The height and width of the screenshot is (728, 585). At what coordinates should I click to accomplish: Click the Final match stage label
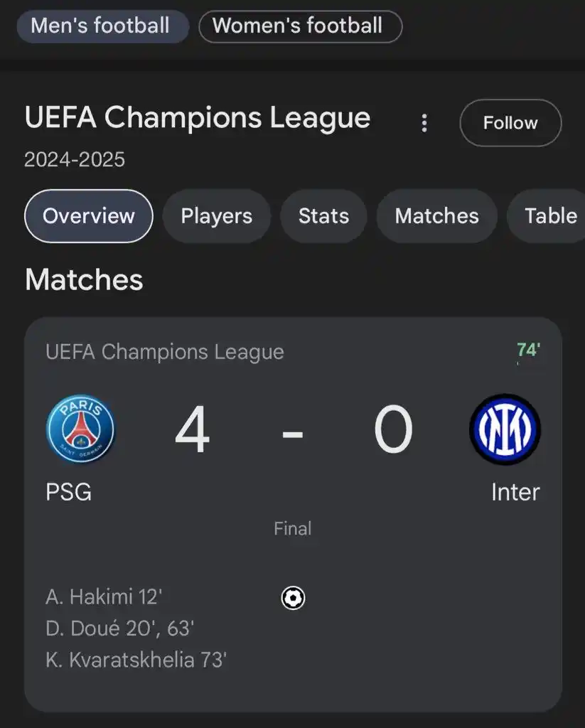point(293,529)
